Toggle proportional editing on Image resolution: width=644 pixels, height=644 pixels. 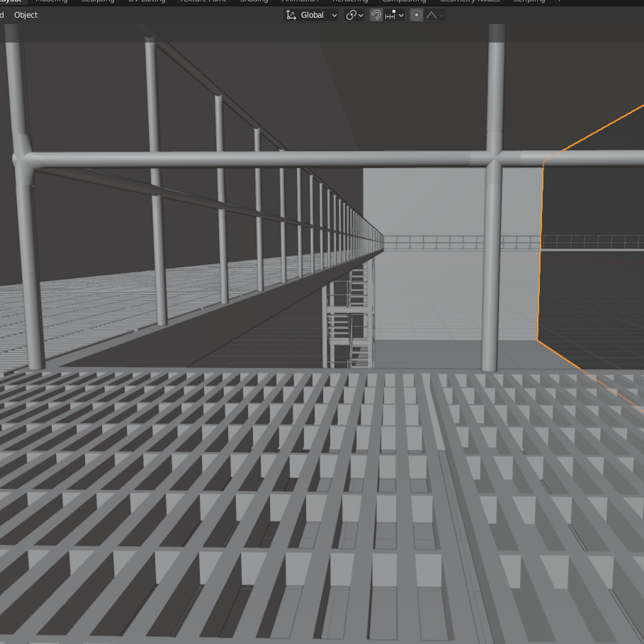coord(417,15)
